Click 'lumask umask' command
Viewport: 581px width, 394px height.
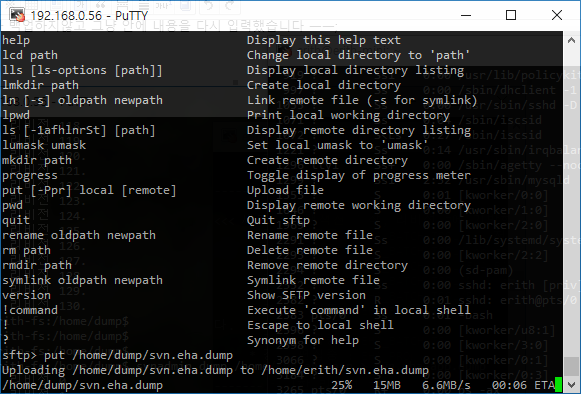[44, 145]
